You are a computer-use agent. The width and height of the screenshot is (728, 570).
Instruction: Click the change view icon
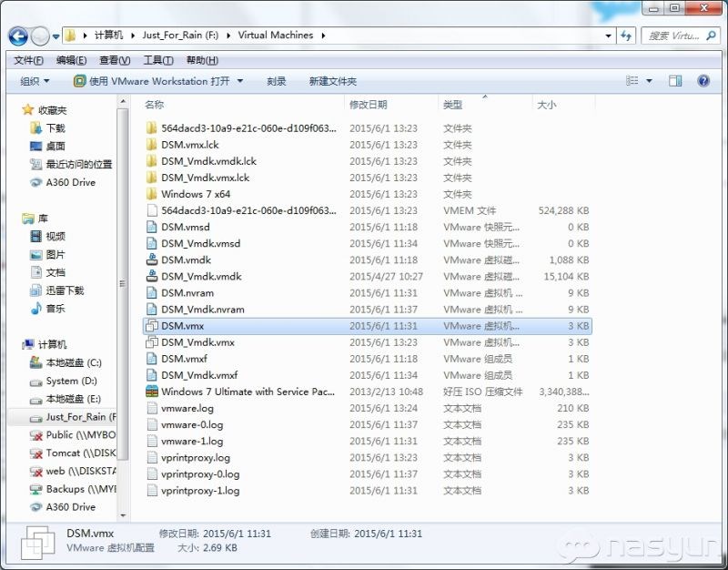[632, 81]
